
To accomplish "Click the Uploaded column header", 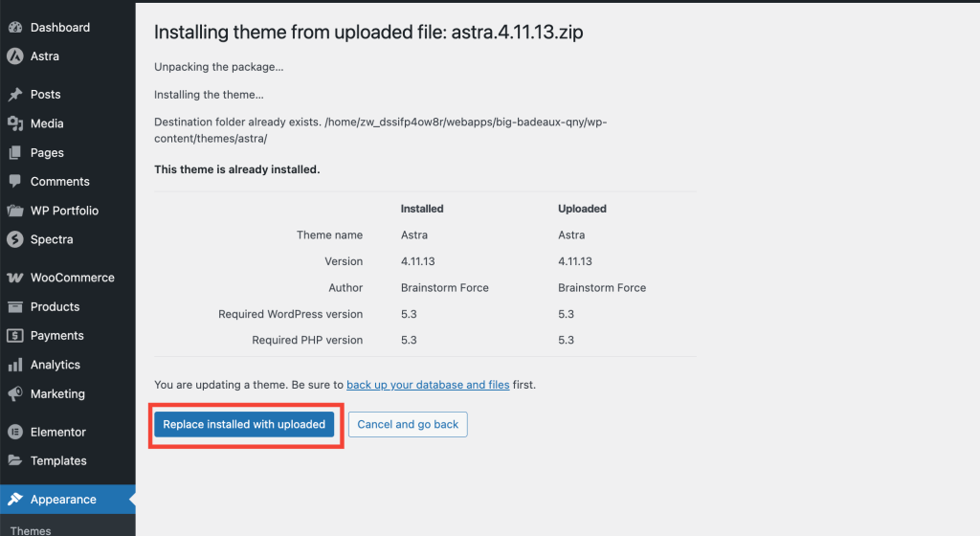I will click(x=582, y=209).
